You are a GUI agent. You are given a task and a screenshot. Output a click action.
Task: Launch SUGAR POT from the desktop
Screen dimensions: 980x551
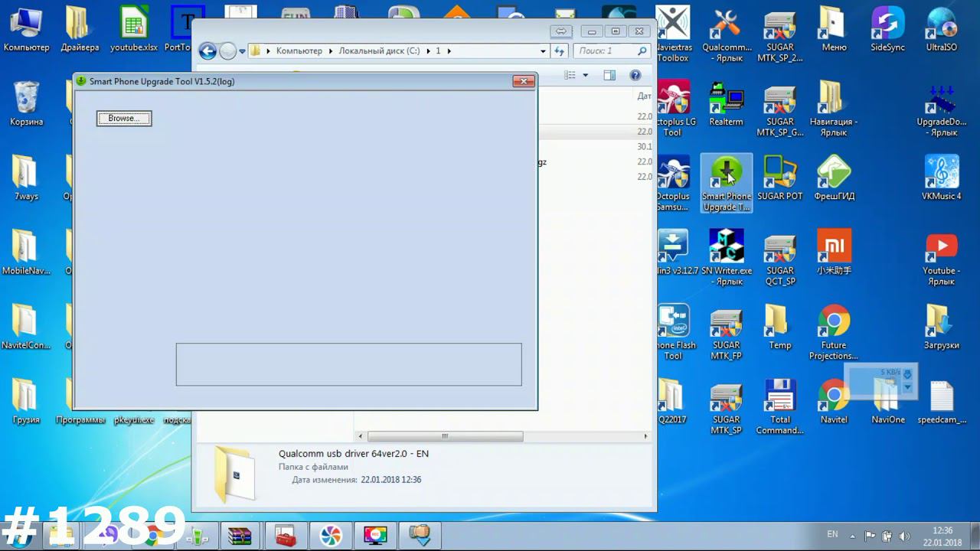[x=780, y=178]
